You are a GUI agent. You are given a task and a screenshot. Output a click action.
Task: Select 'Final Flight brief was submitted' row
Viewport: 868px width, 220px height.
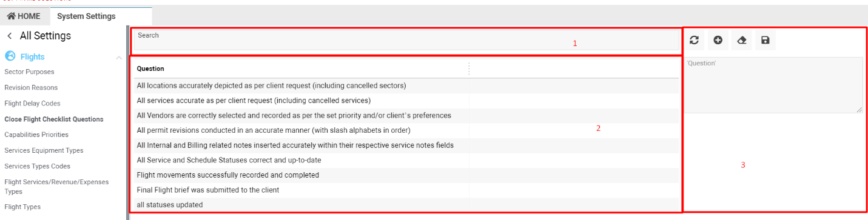[406, 190]
